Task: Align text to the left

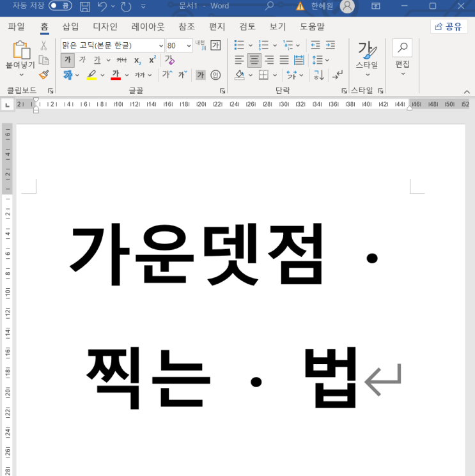Action: 239,60
